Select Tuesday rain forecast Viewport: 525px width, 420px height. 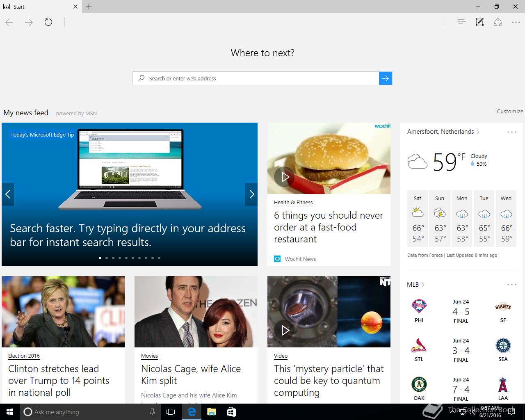tap(484, 218)
